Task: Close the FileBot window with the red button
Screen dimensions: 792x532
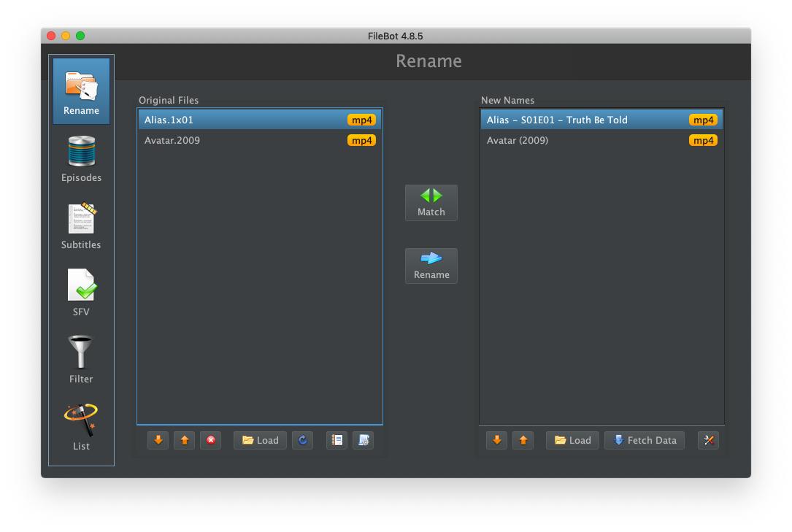Action: click(51, 36)
